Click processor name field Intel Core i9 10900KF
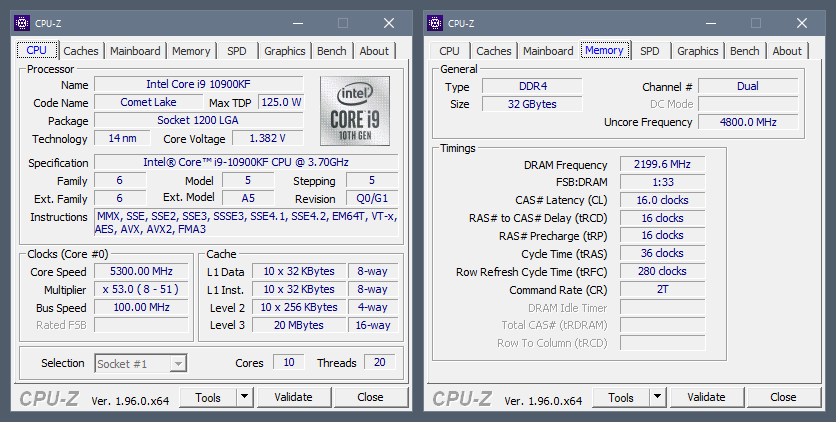 [199, 84]
